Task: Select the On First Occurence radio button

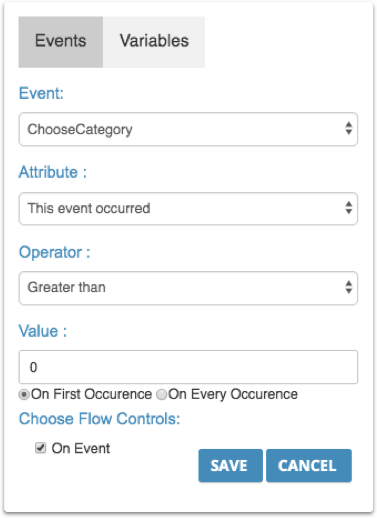Action: (24, 395)
